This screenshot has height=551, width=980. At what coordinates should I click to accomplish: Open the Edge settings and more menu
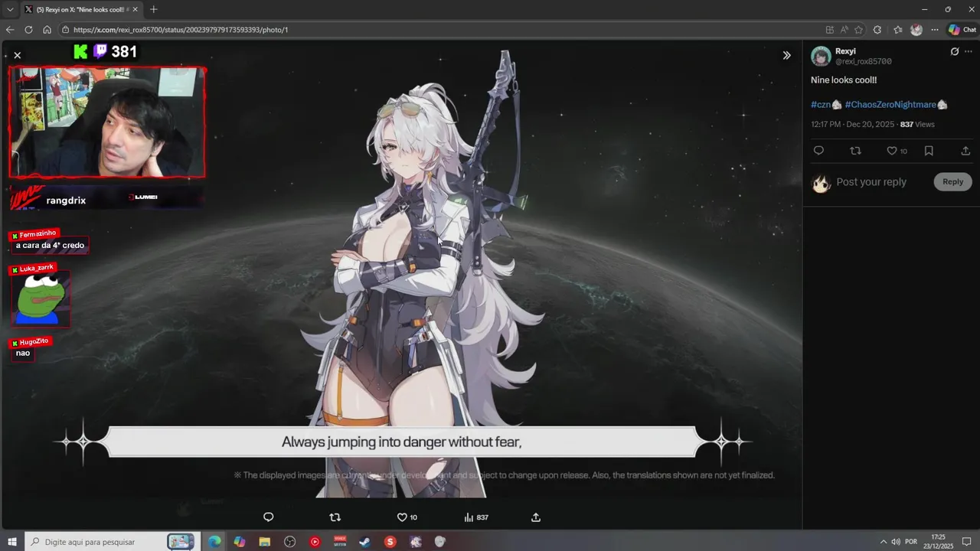[x=934, y=30]
